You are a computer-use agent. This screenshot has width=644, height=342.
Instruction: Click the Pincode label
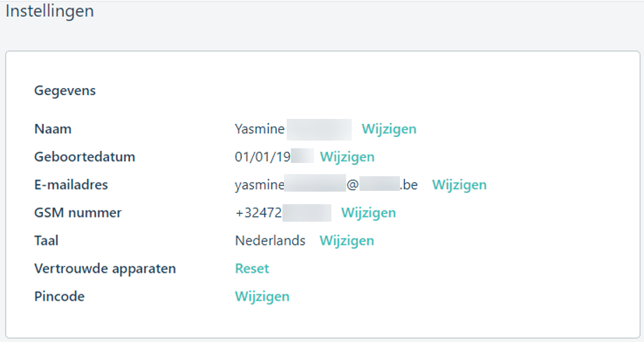pos(59,297)
